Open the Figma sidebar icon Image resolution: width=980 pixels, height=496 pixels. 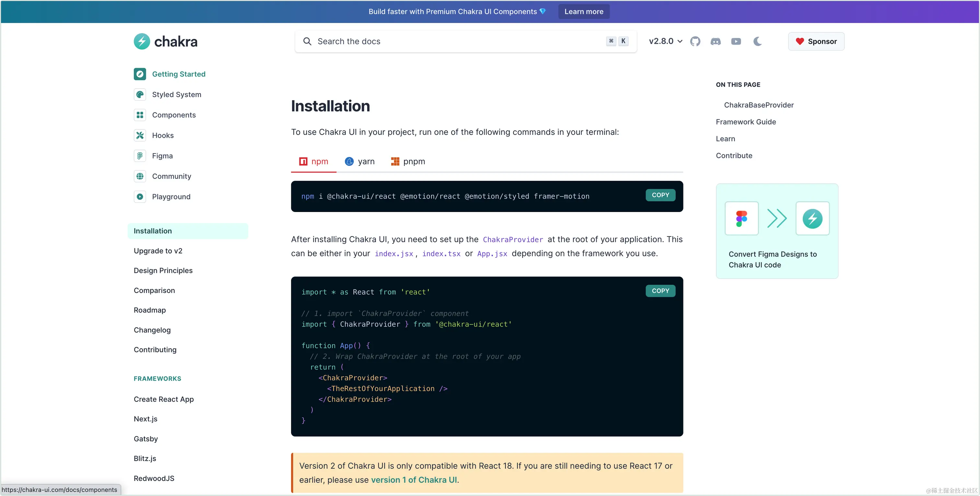pos(140,156)
